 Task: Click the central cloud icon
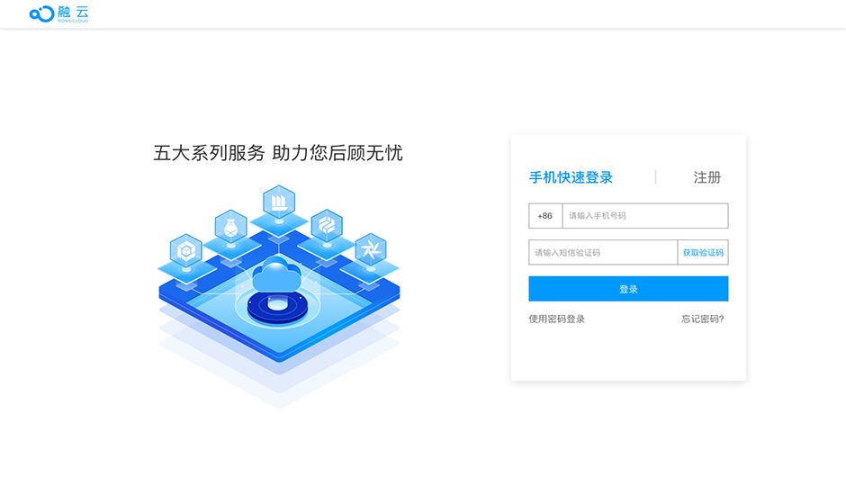pyautogui.click(x=277, y=274)
